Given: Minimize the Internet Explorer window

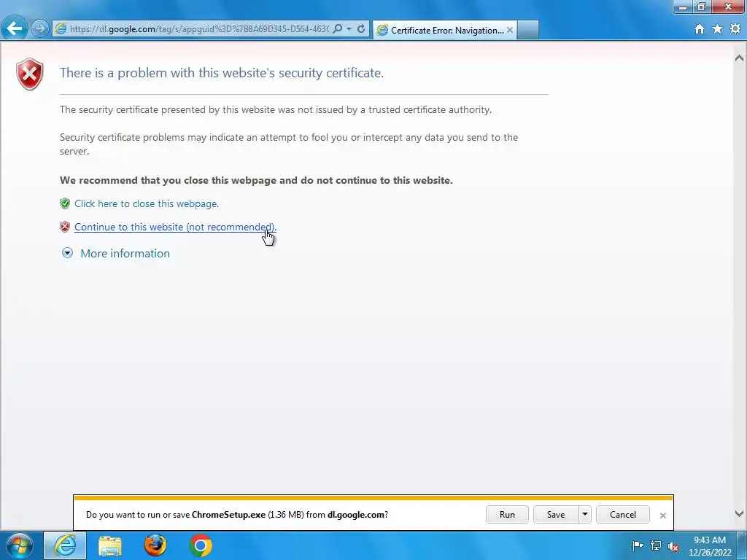Looking at the screenshot, I should coord(683,7).
